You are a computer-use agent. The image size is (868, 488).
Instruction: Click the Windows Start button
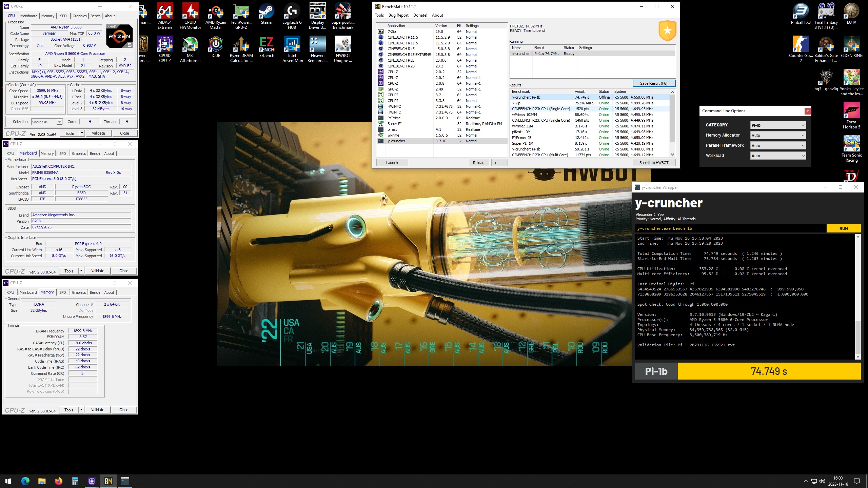[8, 481]
